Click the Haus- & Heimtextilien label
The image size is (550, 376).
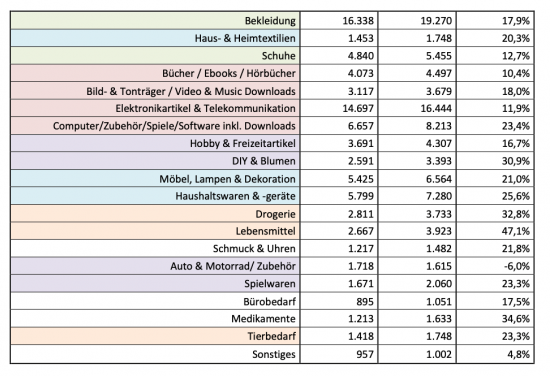pyautogui.click(x=245, y=38)
